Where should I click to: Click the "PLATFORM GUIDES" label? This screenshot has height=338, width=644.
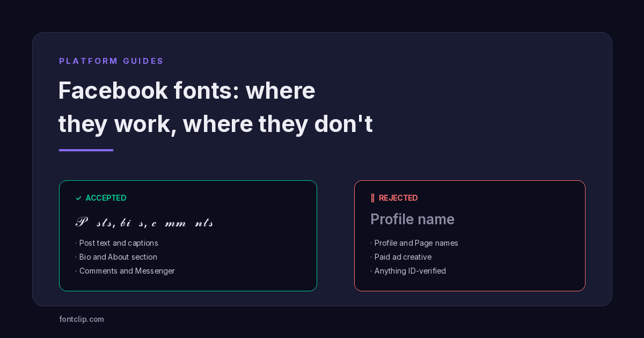[112, 61]
